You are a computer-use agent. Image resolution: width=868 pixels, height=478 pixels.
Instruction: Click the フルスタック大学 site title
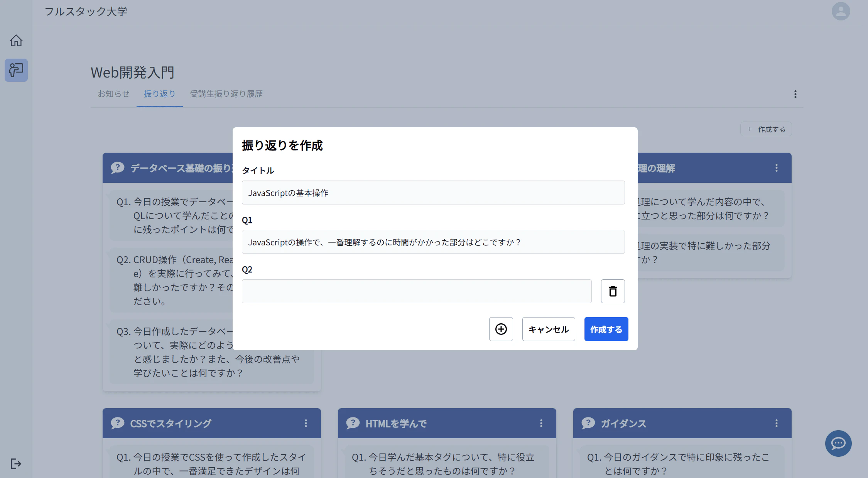click(x=86, y=11)
